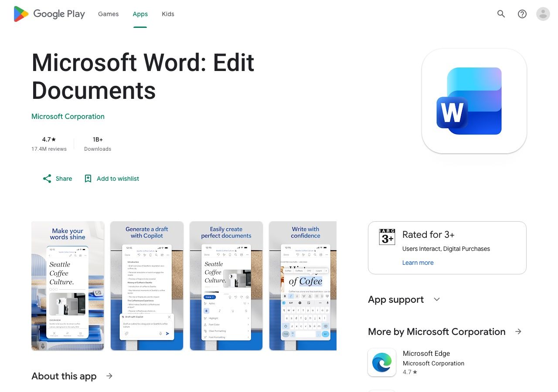The image size is (558, 392).
Task: Click the Google Play logo
Action: 49,14
